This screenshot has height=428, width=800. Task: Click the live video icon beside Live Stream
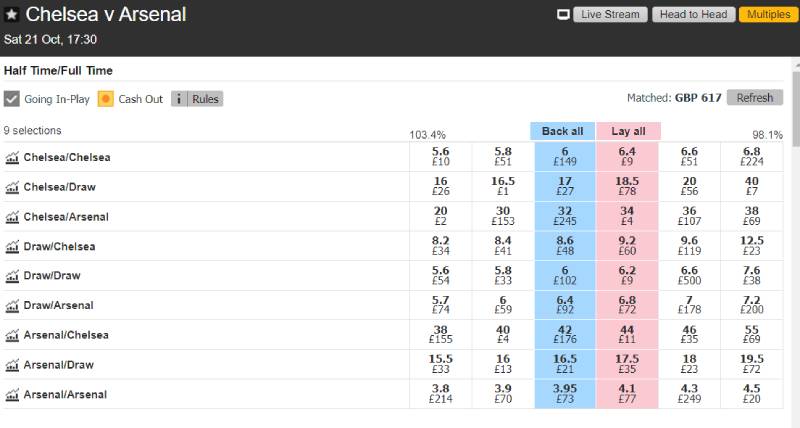coord(564,15)
